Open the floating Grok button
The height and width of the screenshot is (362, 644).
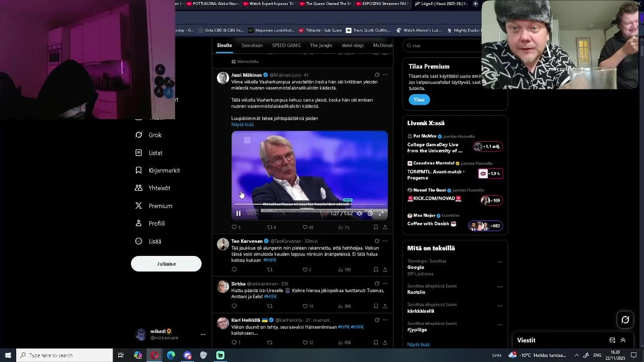(x=625, y=320)
